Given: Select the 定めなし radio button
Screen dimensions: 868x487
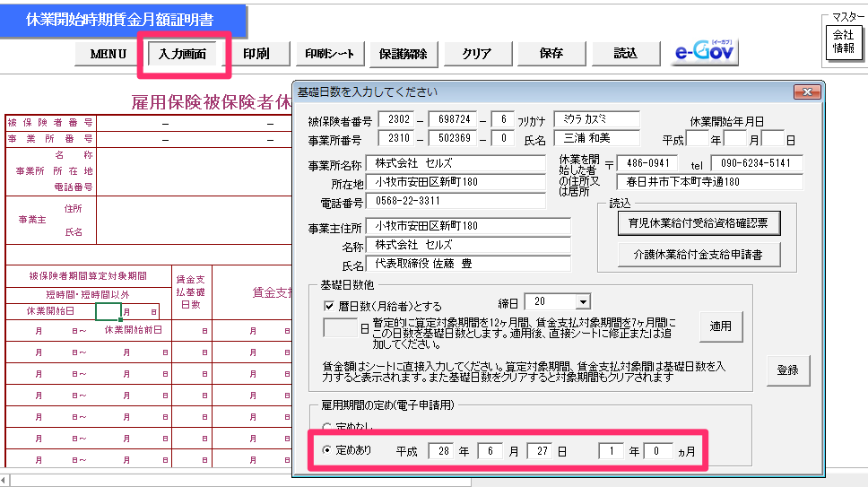Looking at the screenshot, I should tap(328, 425).
